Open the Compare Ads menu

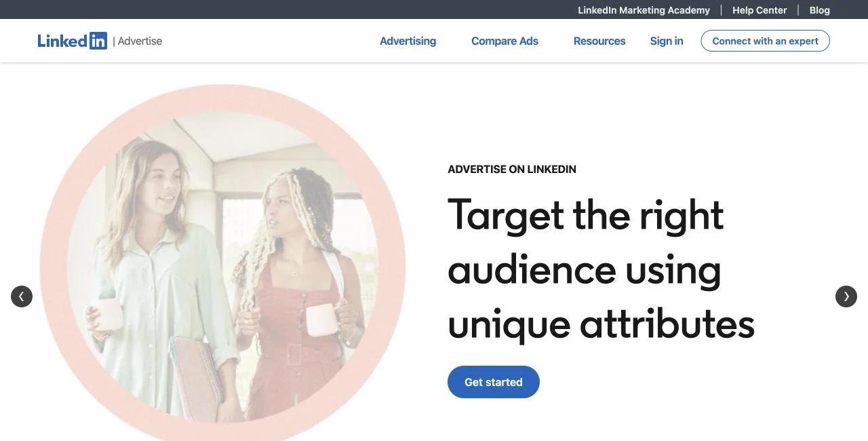(505, 41)
